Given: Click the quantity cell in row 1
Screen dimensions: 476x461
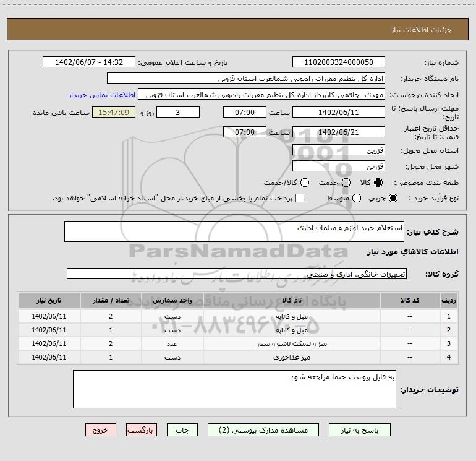Looking at the screenshot, I should coord(111,316).
